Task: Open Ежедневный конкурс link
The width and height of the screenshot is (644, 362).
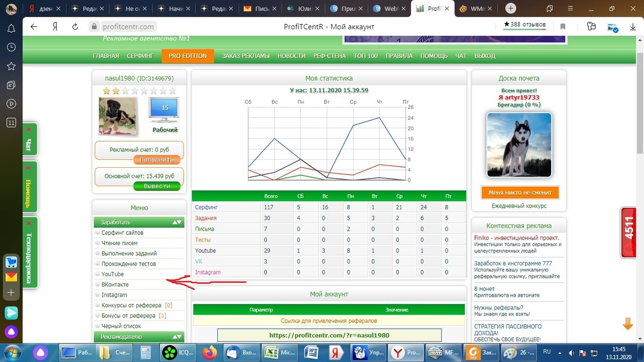Action: point(519,206)
